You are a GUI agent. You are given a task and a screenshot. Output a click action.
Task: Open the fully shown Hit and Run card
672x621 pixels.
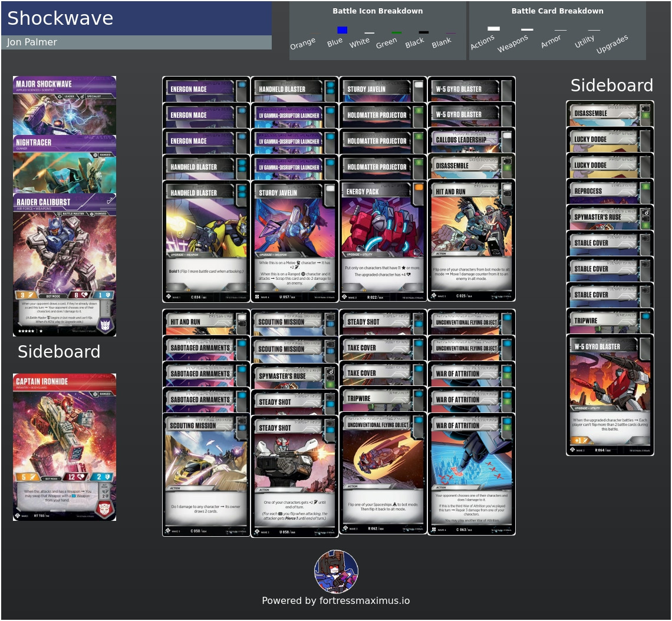click(x=472, y=240)
